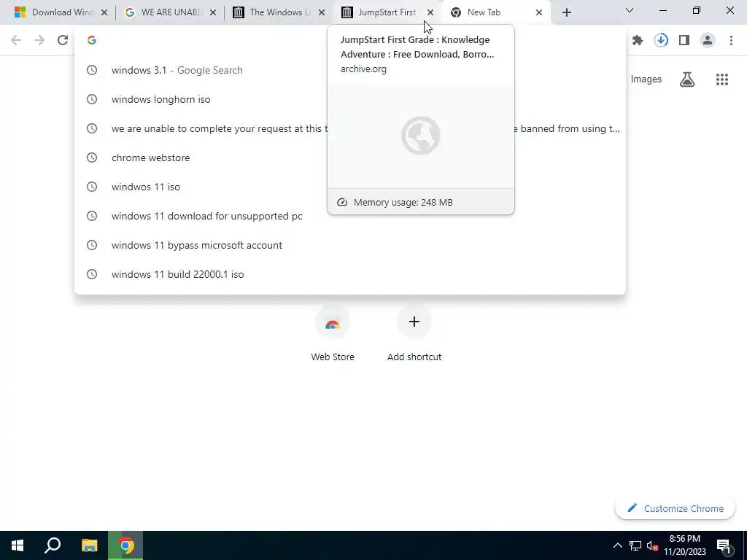
Task: Close the WE ARE UNABLE tab
Action: coord(213,12)
